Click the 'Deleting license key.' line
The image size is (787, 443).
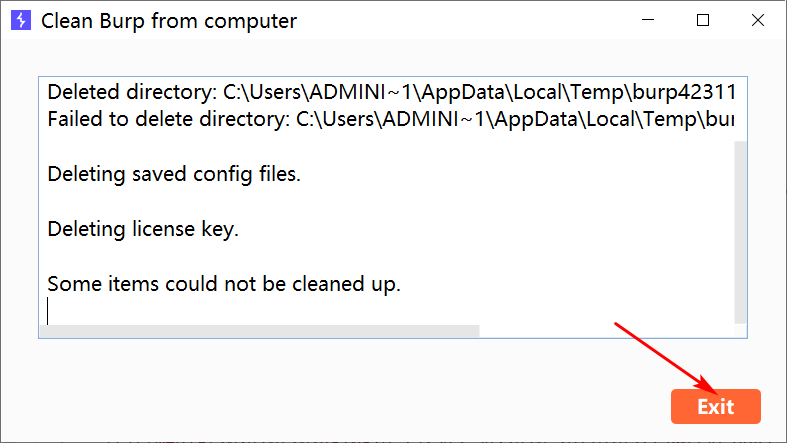tap(143, 229)
